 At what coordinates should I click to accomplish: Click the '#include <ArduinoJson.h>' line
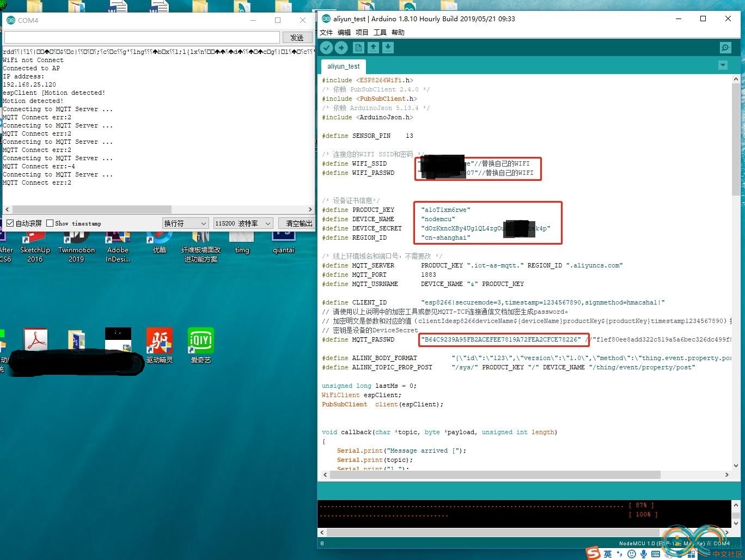368,117
